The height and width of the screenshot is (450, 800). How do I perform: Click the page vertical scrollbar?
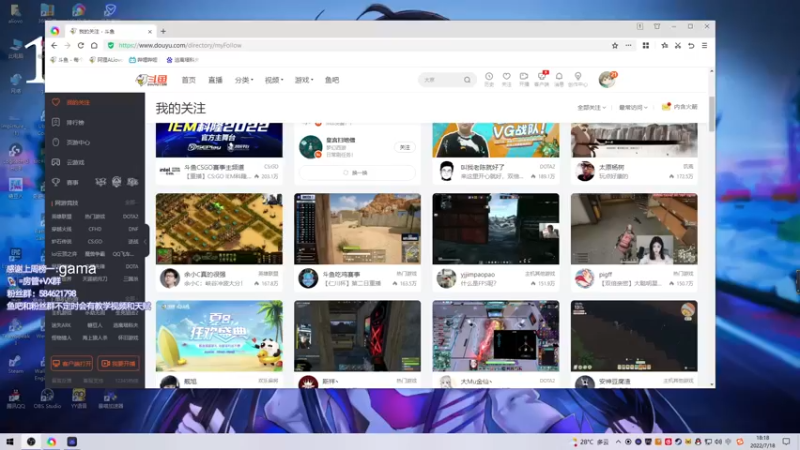[712, 114]
